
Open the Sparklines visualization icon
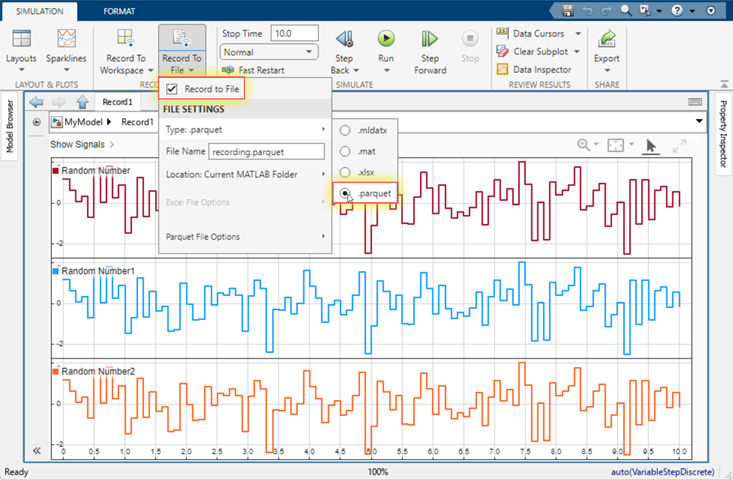[67, 40]
